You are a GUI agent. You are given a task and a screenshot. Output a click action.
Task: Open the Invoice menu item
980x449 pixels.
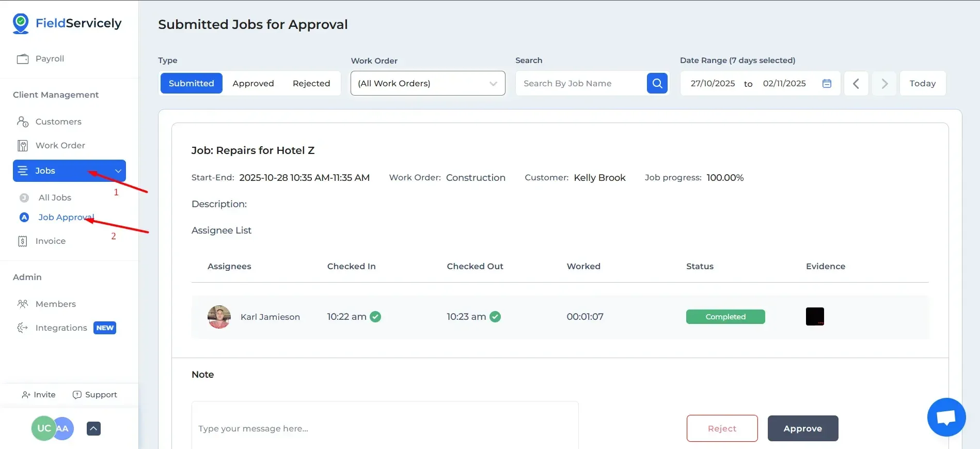pos(50,241)
